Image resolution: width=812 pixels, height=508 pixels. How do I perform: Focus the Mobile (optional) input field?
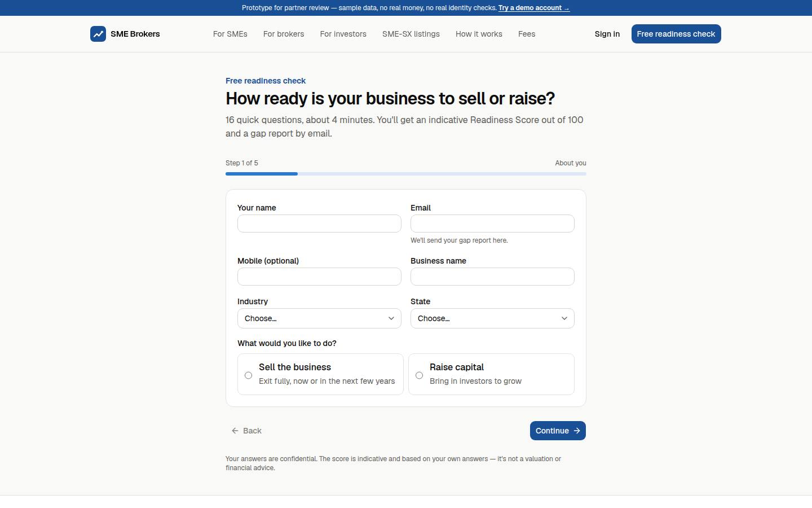pyautogui.click(x=319, y=277)
